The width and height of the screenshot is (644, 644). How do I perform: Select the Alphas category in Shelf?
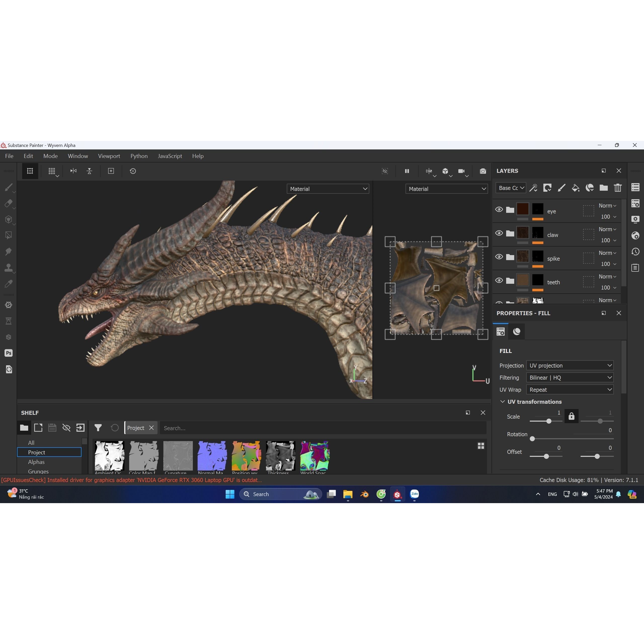[x=36, y=462]
